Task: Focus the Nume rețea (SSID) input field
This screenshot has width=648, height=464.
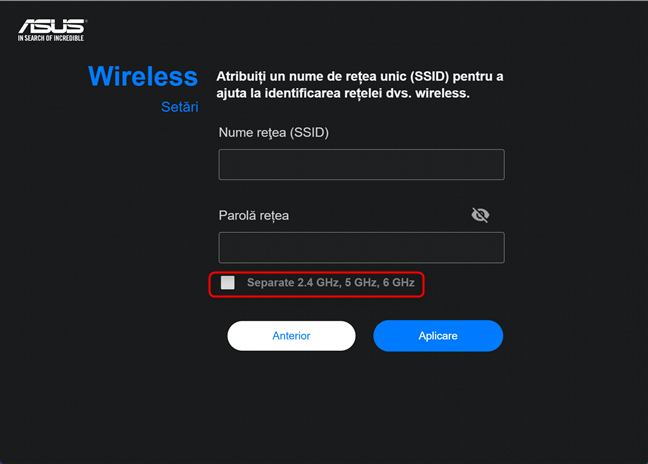Action: pos(361,165)
